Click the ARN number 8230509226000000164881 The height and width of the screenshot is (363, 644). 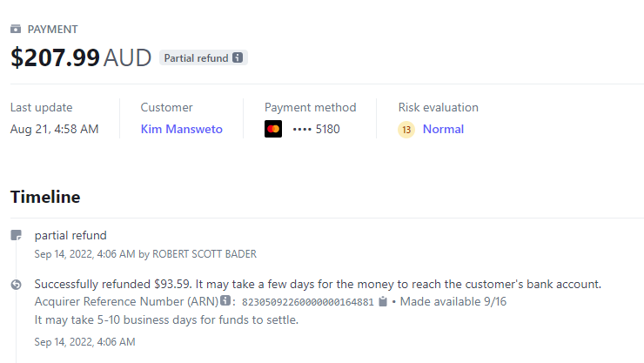coord(307,302)
